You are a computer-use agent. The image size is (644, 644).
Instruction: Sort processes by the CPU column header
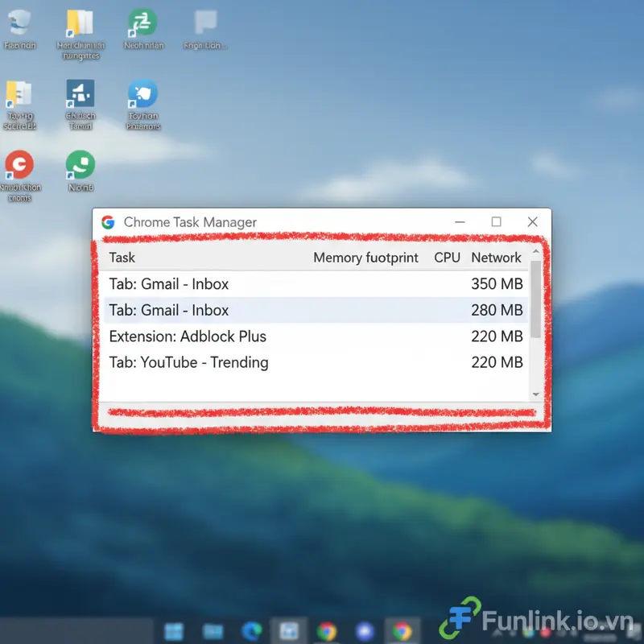pyautogui.click(x=447, y=258)
